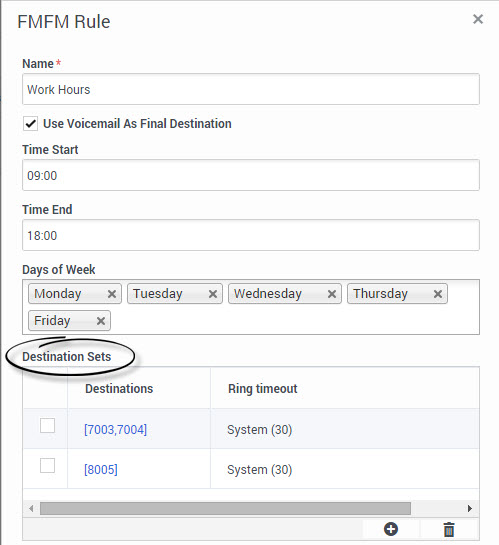
Task: Remove Monday tag from Days of Week
Action: (112, 294)
